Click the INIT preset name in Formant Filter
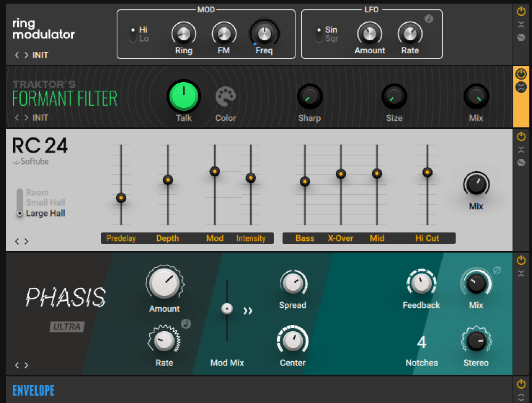The image size is (532, 403). tap(40, 117)
